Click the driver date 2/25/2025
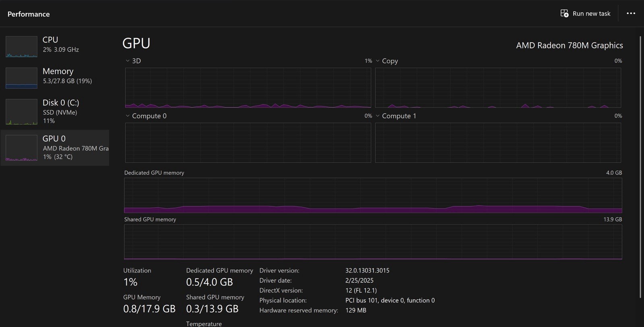644x327 pixels. [x=359, y=280]
